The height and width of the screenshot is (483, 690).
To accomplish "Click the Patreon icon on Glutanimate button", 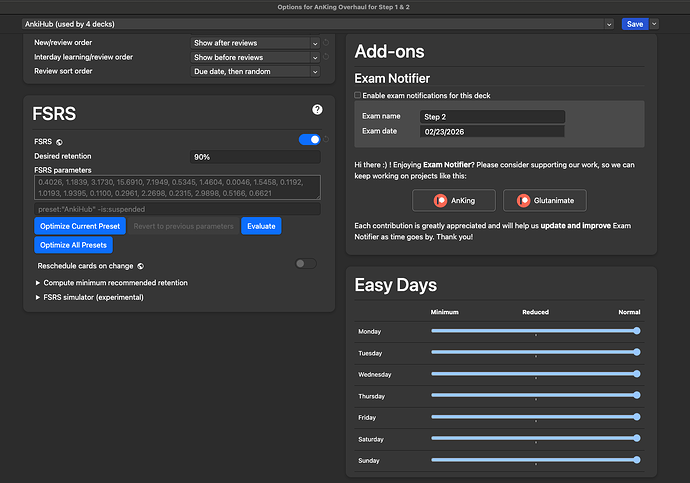I will (x=523, y=201).
